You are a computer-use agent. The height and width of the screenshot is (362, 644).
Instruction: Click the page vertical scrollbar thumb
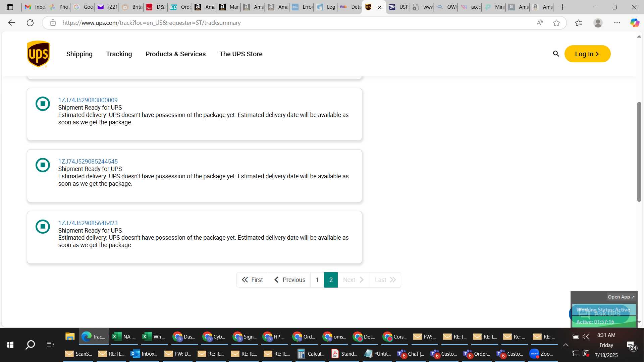click(x=639, y=152)
